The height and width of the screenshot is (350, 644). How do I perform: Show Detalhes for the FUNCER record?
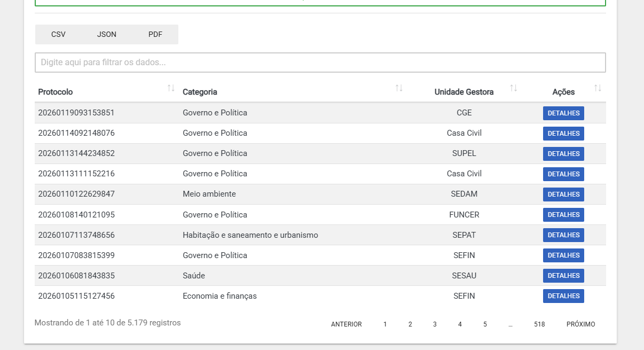[x=563, y=215]
